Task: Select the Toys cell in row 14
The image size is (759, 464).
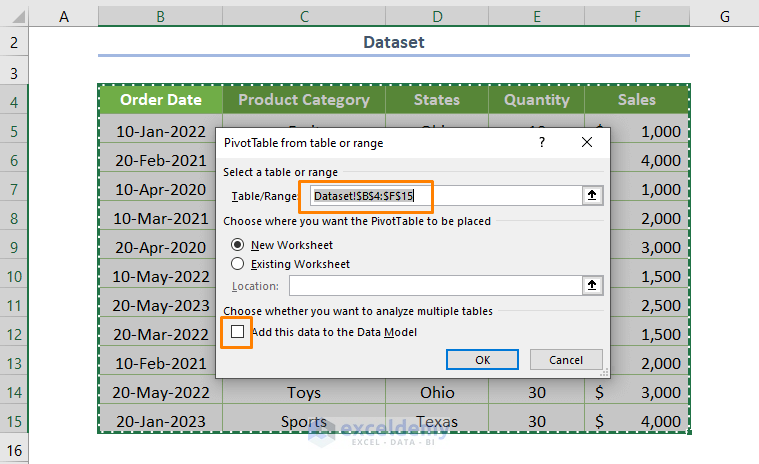Action: 304,392
